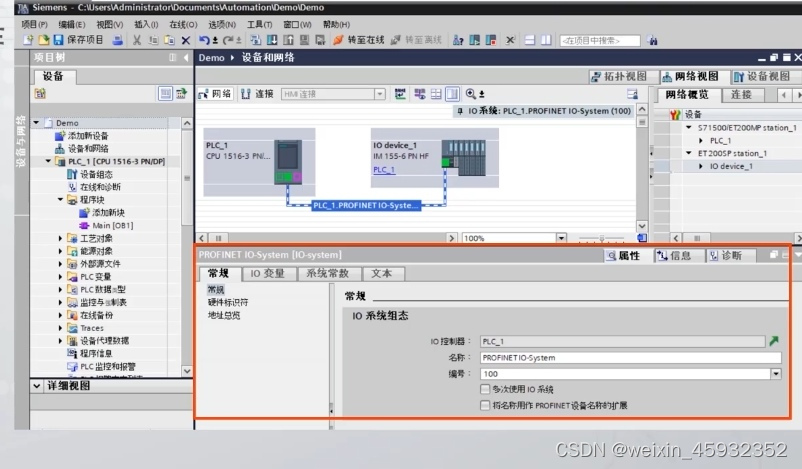Click the project search input field
802x469 pixels.
click(599, 40)
